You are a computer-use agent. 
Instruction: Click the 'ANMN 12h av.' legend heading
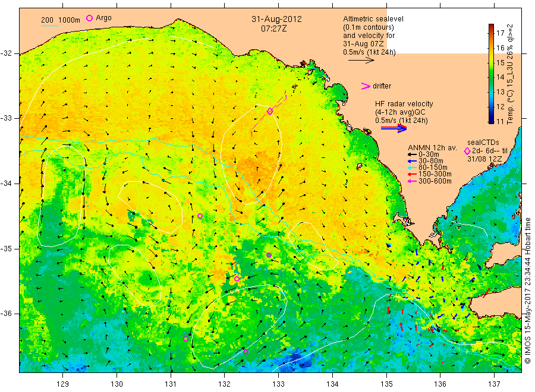(x=432, y=148)
